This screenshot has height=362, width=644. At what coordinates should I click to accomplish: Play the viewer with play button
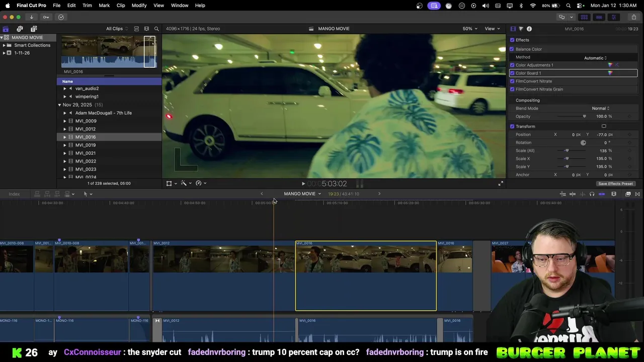tap(303, 184)
